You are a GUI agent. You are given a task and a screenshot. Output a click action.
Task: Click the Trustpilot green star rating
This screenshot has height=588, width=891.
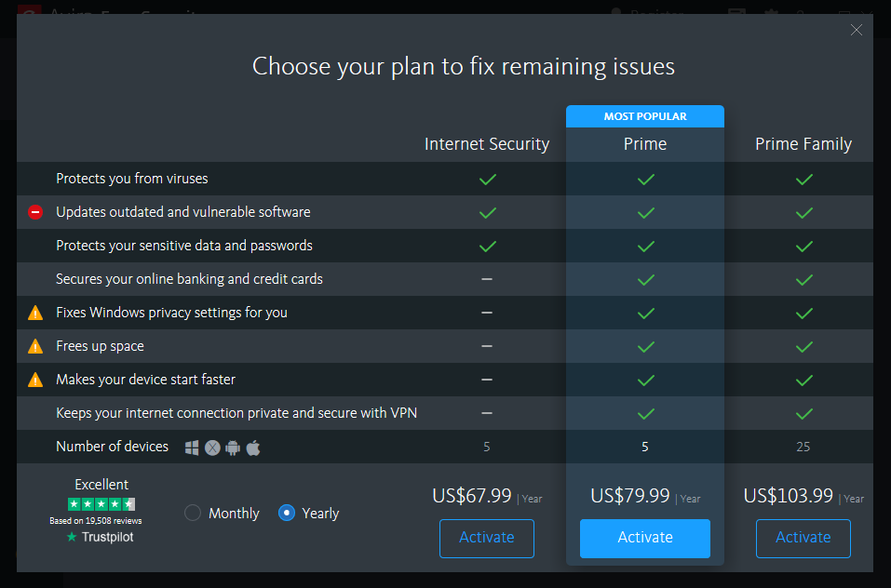[101, 504]
